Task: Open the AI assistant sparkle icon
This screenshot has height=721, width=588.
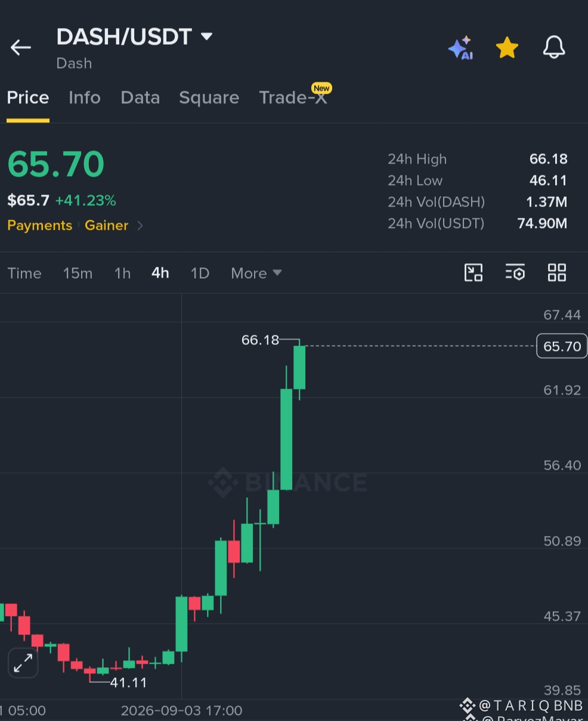Action: pyautogui.click(x=461, y=48)
